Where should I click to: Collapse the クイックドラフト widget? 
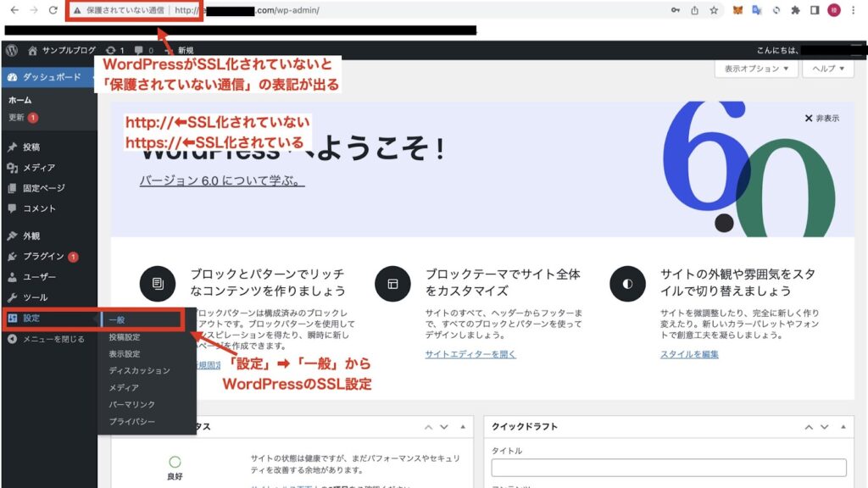(x=843, y=427)
